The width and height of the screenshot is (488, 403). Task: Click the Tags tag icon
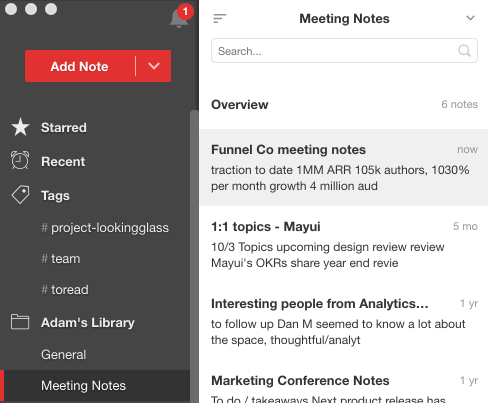[x=20, y=194]
